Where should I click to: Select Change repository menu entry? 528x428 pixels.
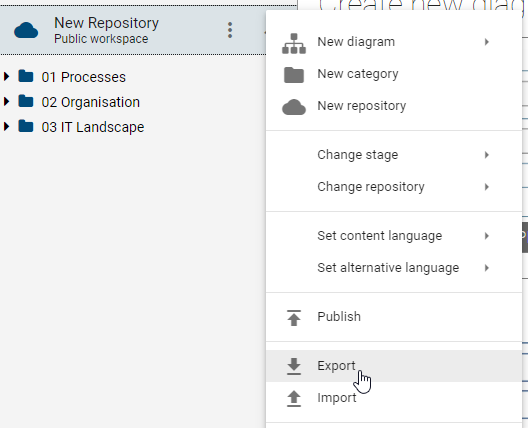[394, 187]
